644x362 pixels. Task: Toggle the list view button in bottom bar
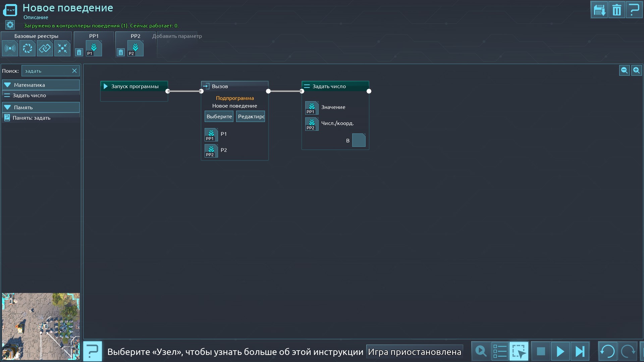coord(500,351)
